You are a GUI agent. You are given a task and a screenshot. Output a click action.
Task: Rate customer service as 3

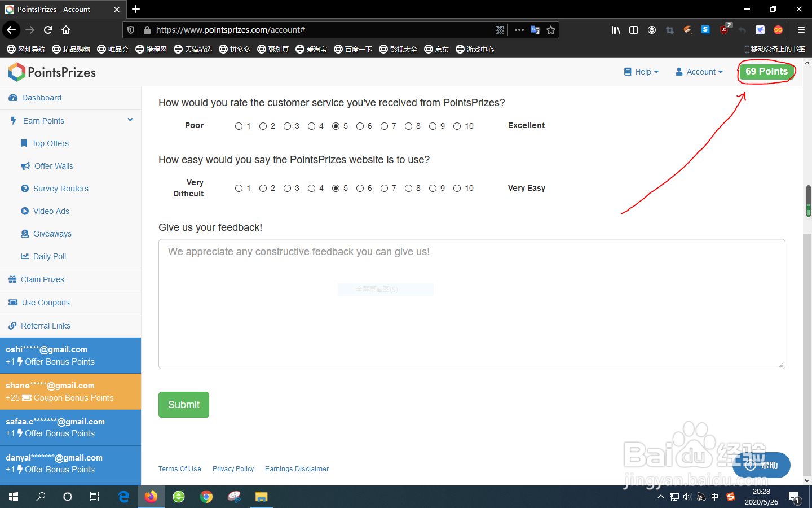click(x=287, y=126)
